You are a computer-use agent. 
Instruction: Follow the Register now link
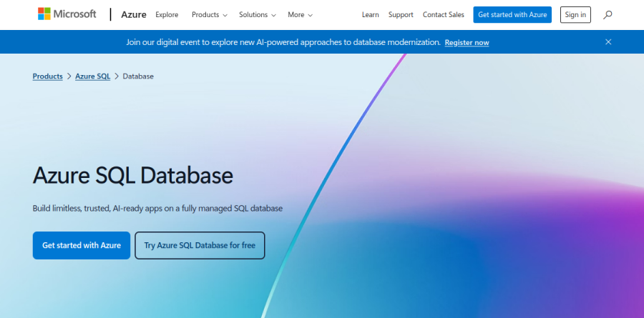click(x=467, y=43)
